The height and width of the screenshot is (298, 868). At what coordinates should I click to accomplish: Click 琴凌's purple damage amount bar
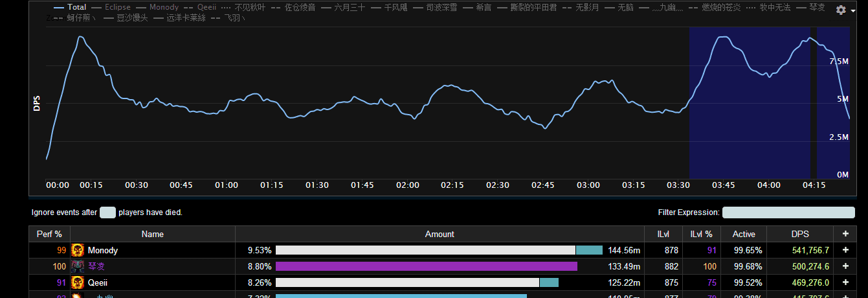click(426, 266)
